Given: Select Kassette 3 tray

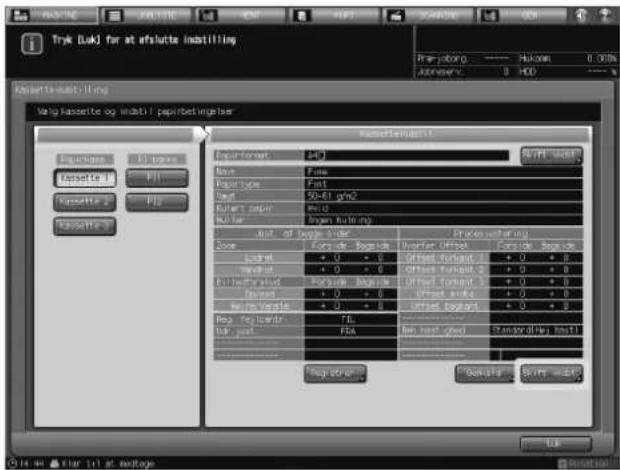Looking at the screenshot, I should pyautogui.click(x=85, y=227).
